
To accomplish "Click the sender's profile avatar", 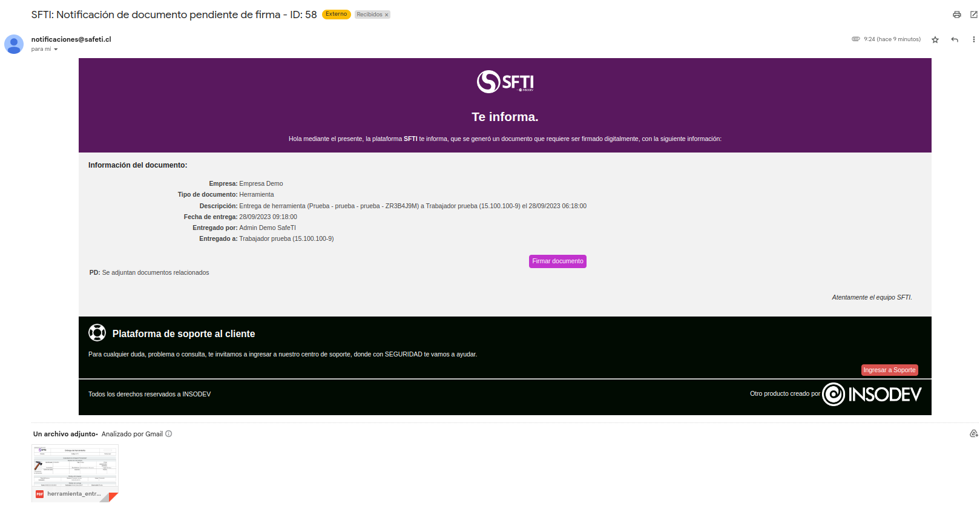I will tap(14, 44).
